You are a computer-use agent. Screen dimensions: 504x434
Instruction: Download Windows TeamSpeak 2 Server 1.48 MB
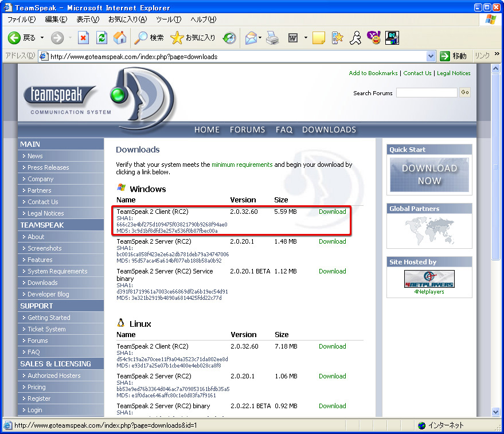point(333,241)
